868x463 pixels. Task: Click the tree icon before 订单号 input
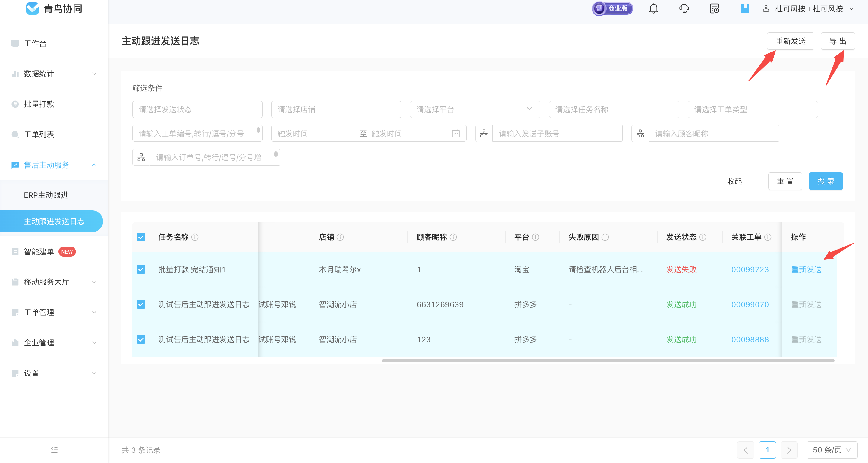click(141, 157)
